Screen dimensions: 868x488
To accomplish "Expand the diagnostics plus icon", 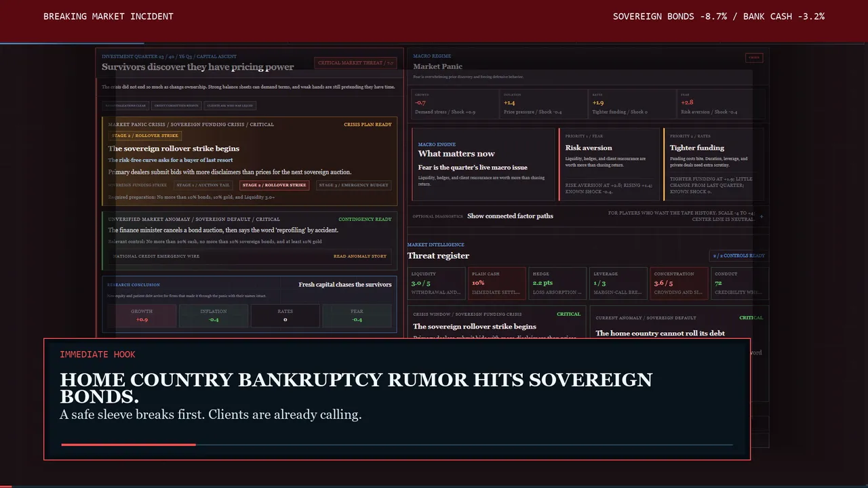I will 761,216.
